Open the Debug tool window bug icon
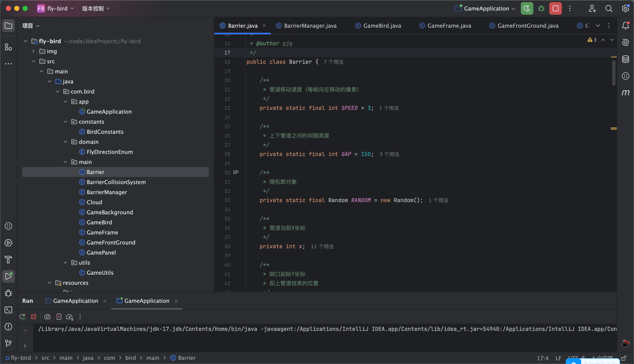 pyautogui.click(x=8, y=293)
